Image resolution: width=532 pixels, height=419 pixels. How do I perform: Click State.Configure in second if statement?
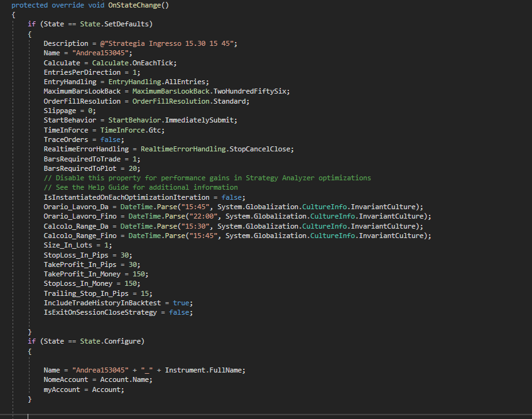coord(111,341)
